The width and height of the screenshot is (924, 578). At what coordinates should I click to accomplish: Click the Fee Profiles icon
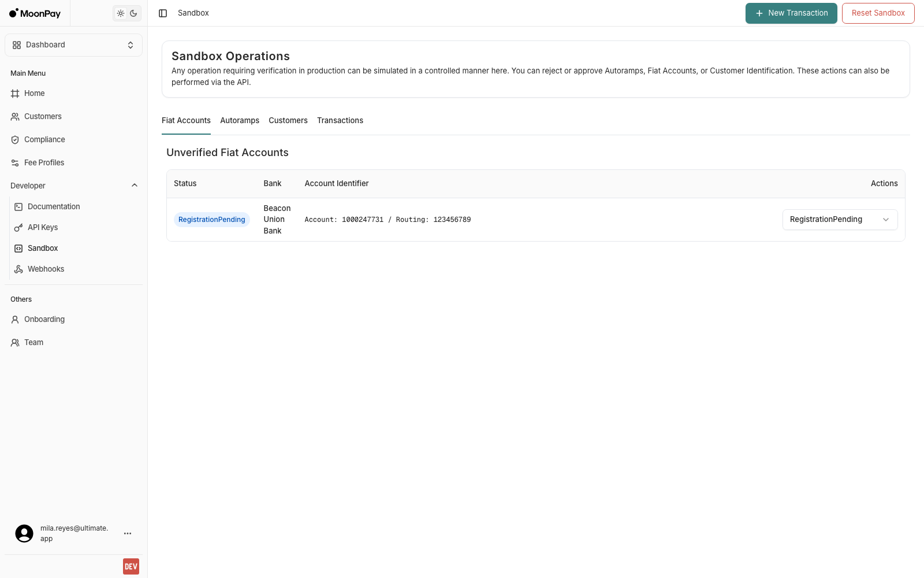coord(15,163)
